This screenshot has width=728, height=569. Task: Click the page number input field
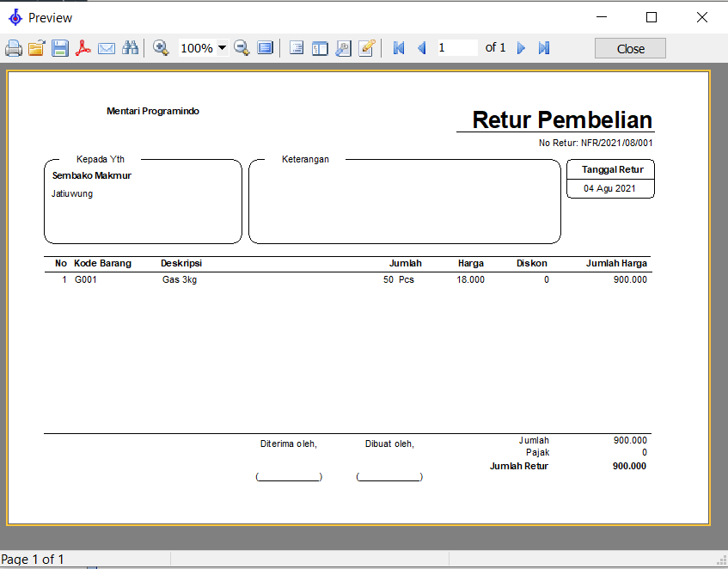(x=457, y=48)
